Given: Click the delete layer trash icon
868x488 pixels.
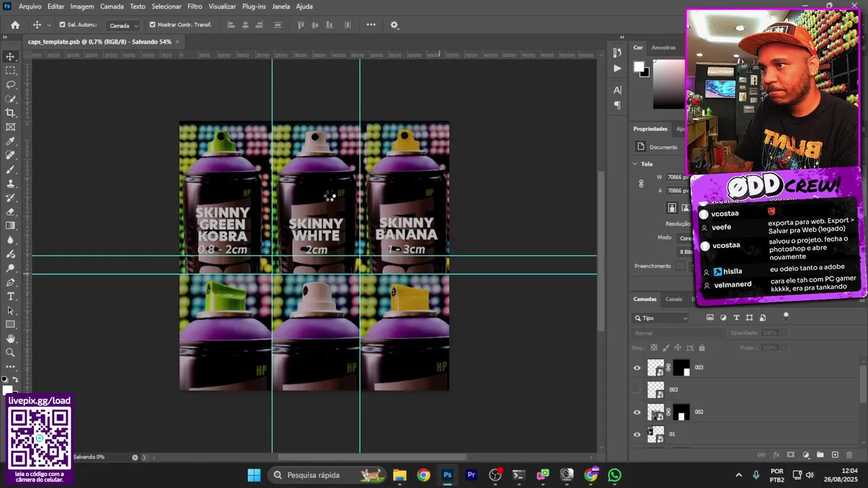Looking at the screenshot, I should click(x=849, y=455).
